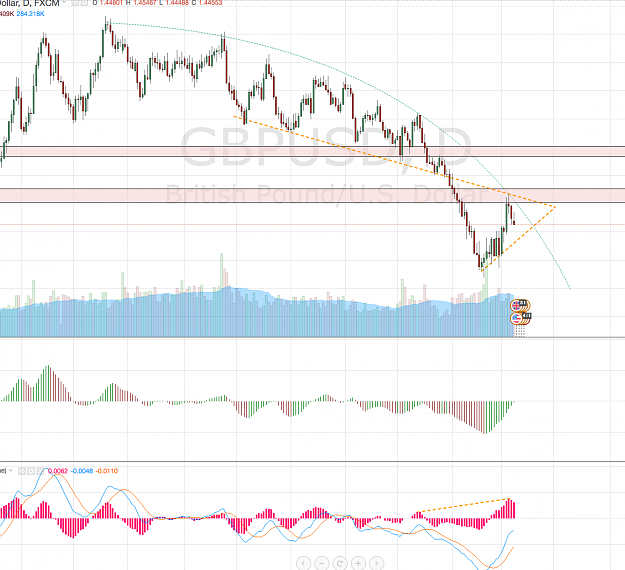This screenshot has height=570, width=625.
Task: Click the scroll chart right arrow button
Action: click(377, 563)
